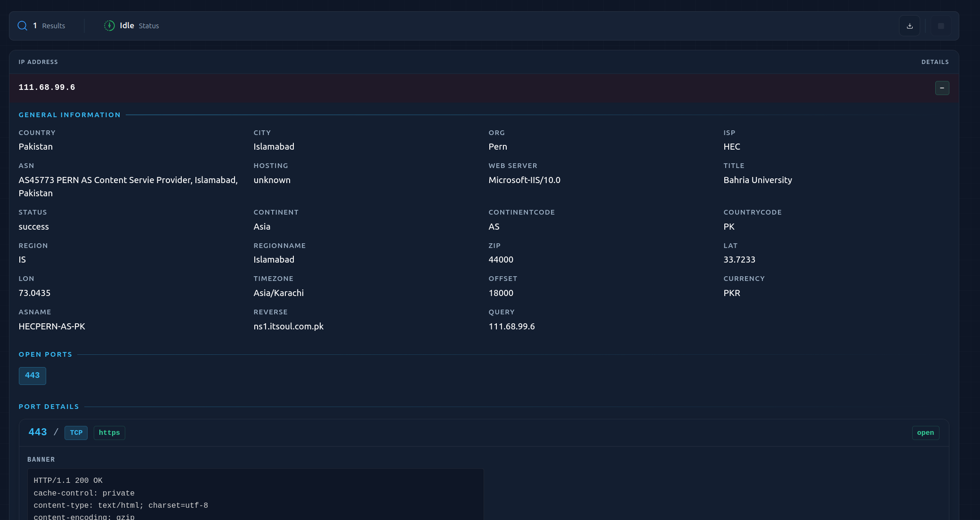Image resolution: width=980 pixels, height=520 pixels.
Task: Click the continent code value AS
Action: point(494,227)
